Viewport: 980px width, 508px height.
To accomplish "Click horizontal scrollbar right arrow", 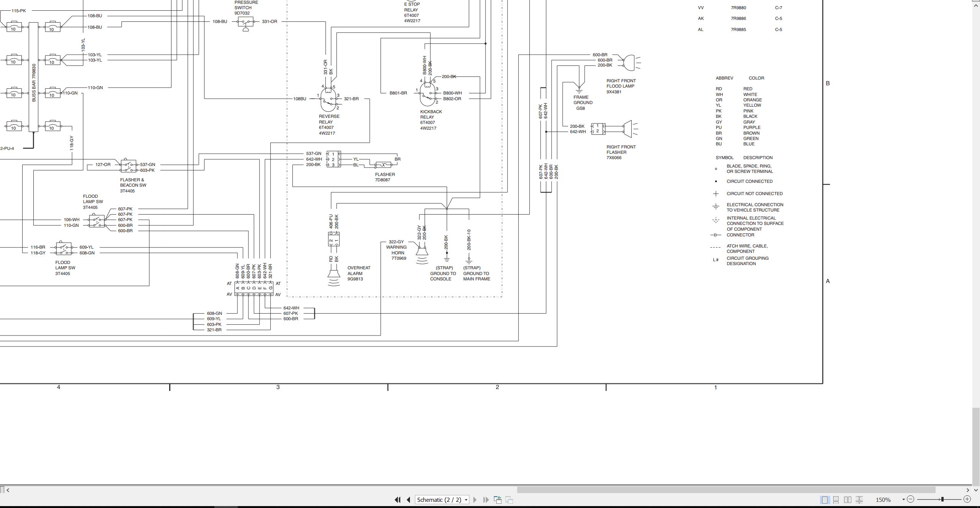I will click(x=968, y=490).
